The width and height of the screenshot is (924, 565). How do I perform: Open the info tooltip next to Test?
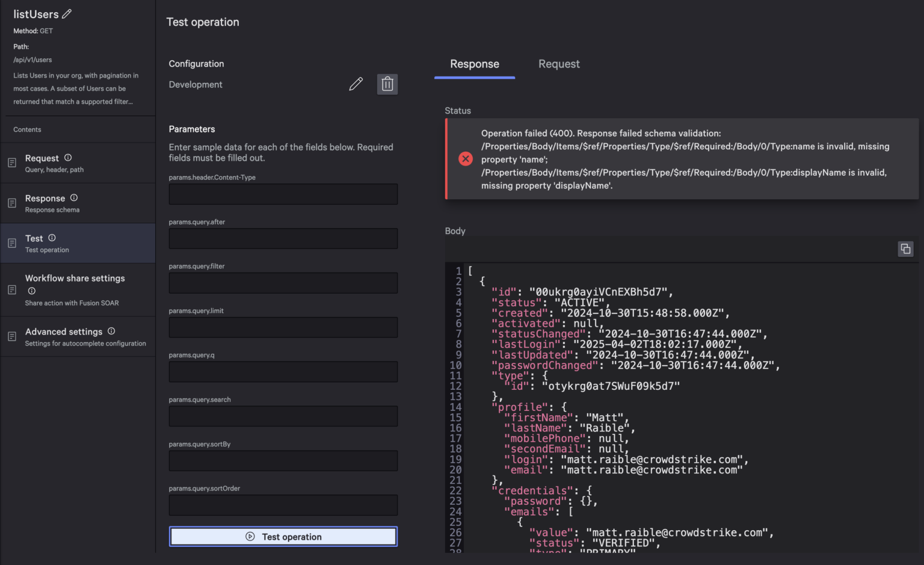point(52,237)
